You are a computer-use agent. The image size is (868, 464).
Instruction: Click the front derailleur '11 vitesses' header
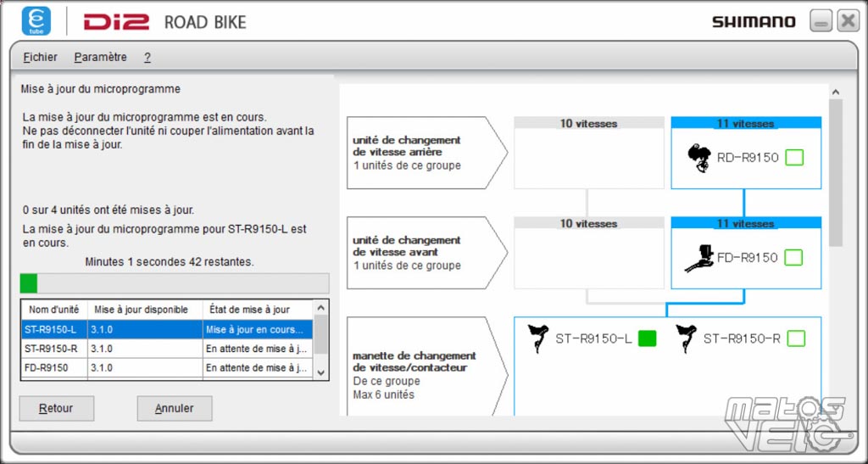746,223
